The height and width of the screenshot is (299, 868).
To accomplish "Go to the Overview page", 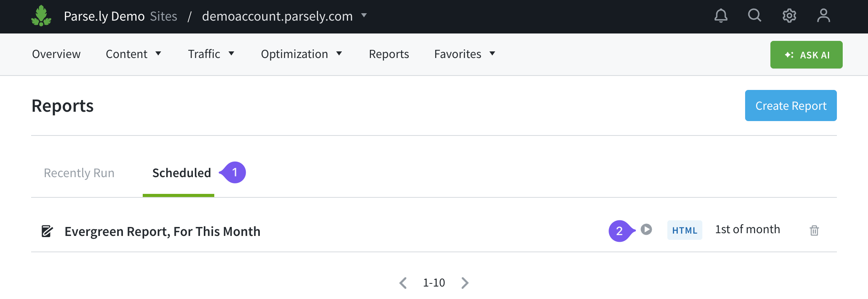I will click(x=56, y=54).
